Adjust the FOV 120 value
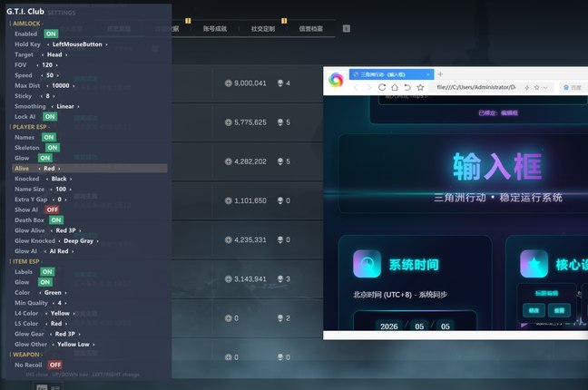Viewport: 588px width, 390px height. coord(47,65)
